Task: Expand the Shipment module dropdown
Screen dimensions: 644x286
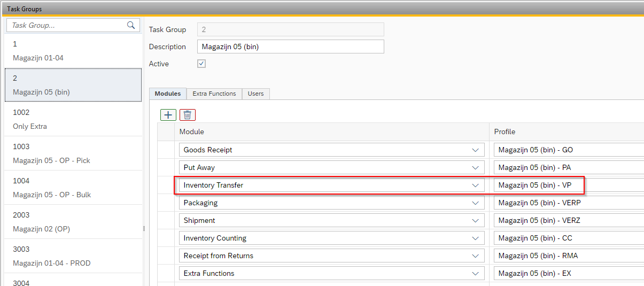Action: point(475,221)
